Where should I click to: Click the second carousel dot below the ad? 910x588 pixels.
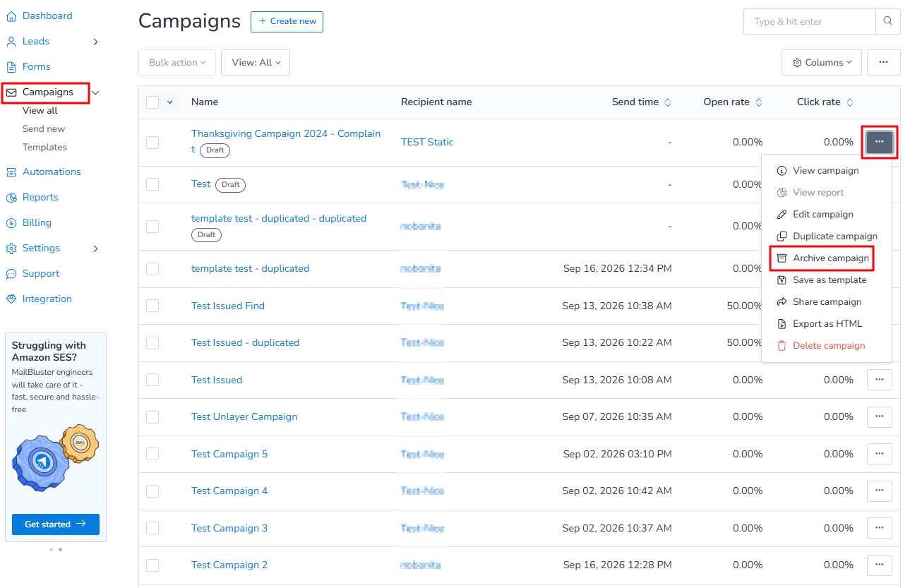click(x=60, y=549)
